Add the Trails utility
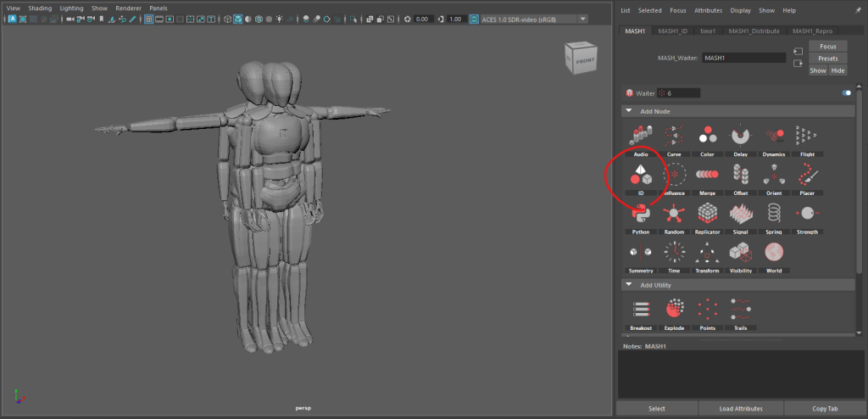Screen dimensions: 868x419 pos(740,309)
